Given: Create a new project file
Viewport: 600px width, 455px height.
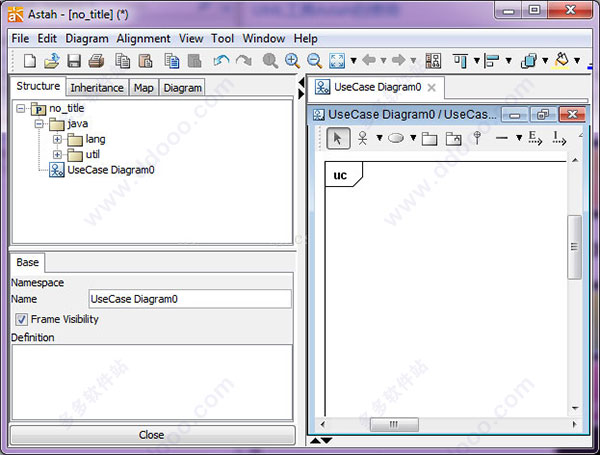Looking at the screenshot, I should tap(30, 61).
